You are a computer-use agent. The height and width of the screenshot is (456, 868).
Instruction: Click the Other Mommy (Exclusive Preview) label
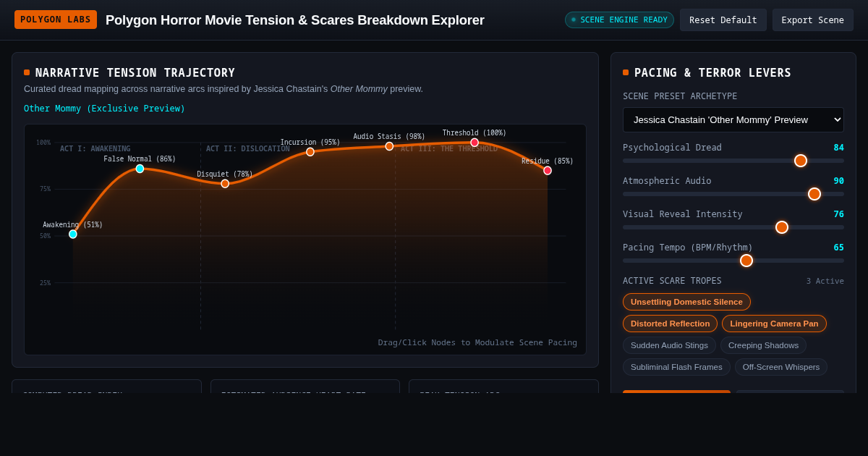[x=104, y=109]
